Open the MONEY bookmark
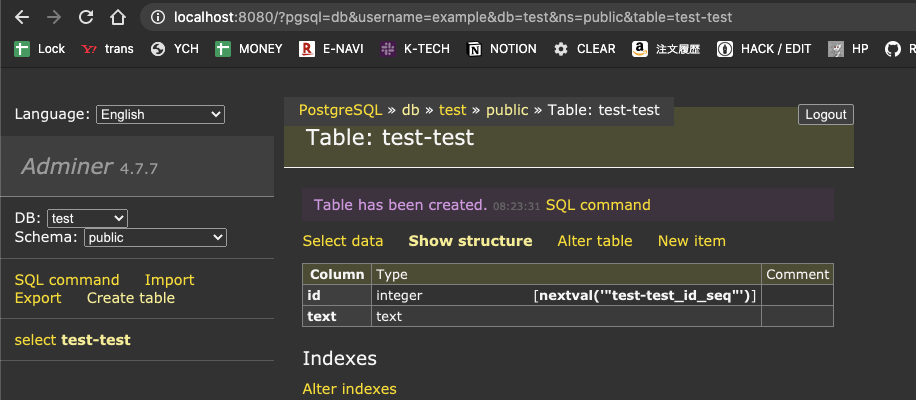916x400 pixels. coord(249,49)
